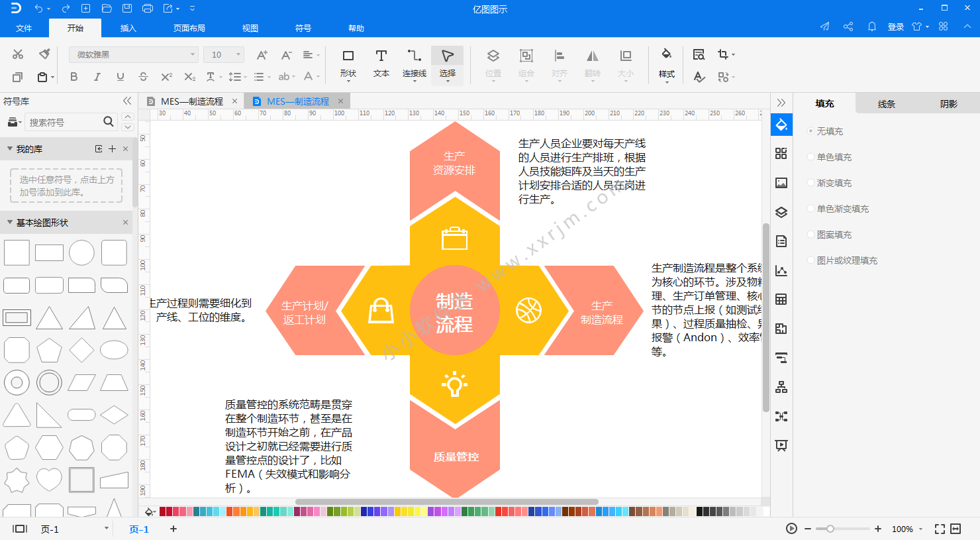Image resolution: width=980 pixels, height=540 pixels.
Task: Click the Play presentation button in status bar
Action: tap(791, 529)
